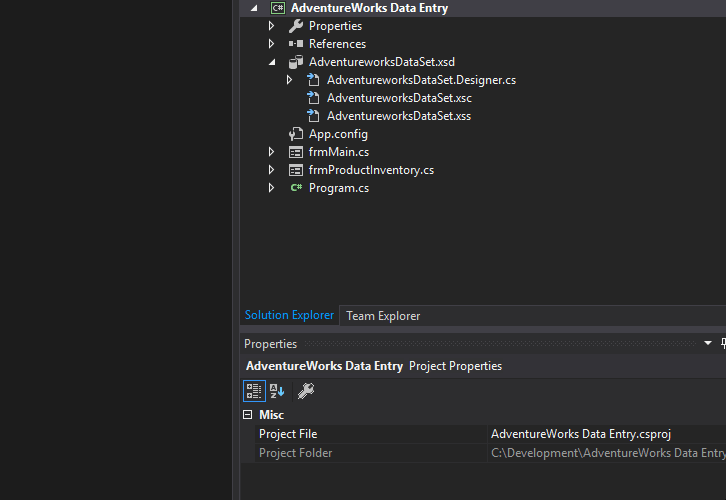726x500 pixels.
Task: Expand the frmMain.cs node
Action: 271,152
